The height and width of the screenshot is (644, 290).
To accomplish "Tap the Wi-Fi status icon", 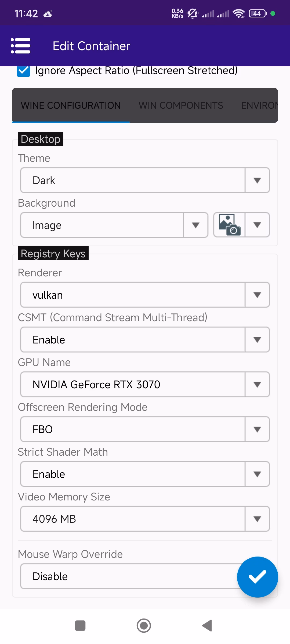I will 238,13.
